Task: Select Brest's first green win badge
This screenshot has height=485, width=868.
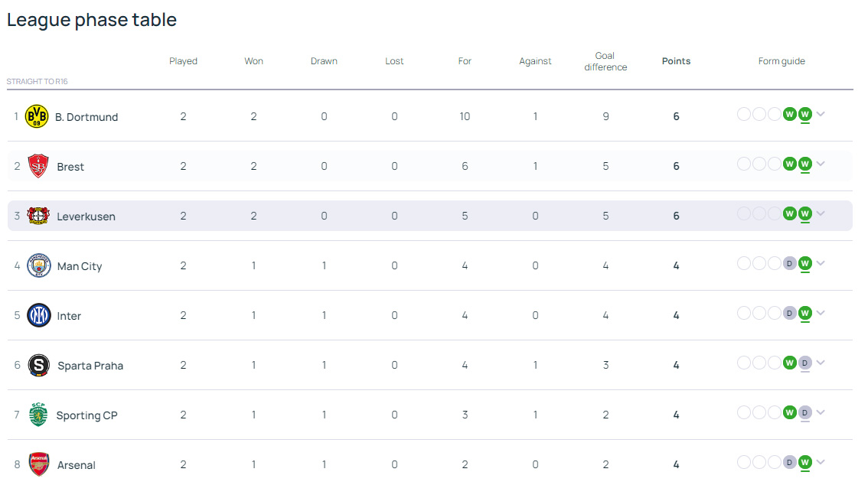Action: 789,164
